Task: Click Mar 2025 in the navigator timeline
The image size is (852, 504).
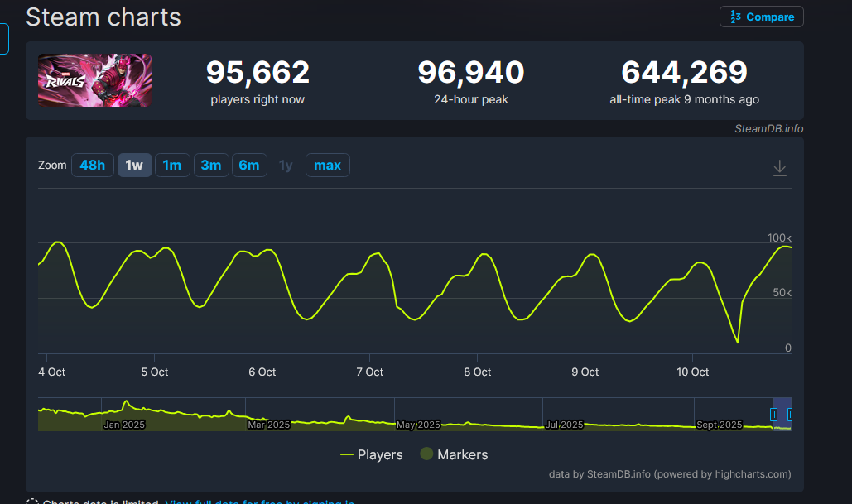Action: [269, 425]
